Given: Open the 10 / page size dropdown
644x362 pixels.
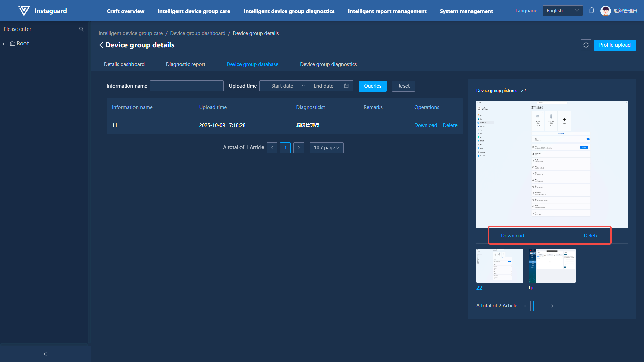Looking at the screenshot, I should 326,148.
